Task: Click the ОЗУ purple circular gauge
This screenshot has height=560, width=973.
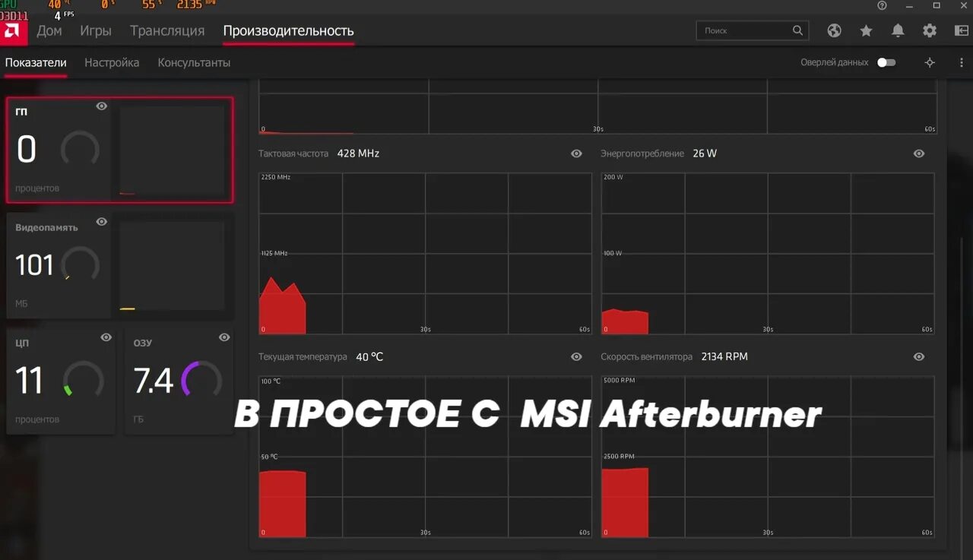Action: point(201,380)
